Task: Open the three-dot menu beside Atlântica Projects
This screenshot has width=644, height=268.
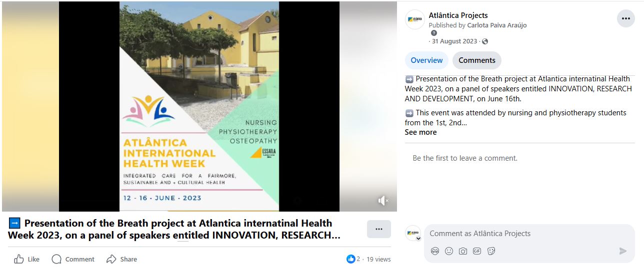Action: tap(625, 19)
